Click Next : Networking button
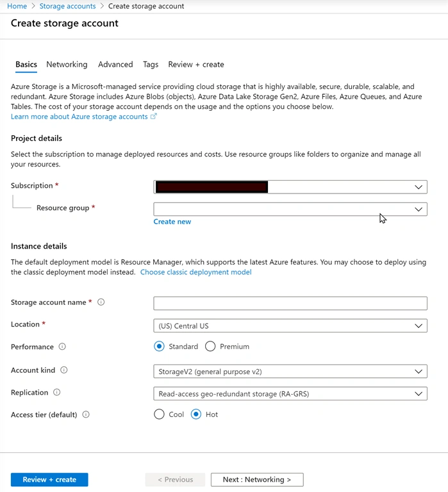Image resolution: width=448 pixels, height=492 pixels. (x=257, y=479)
